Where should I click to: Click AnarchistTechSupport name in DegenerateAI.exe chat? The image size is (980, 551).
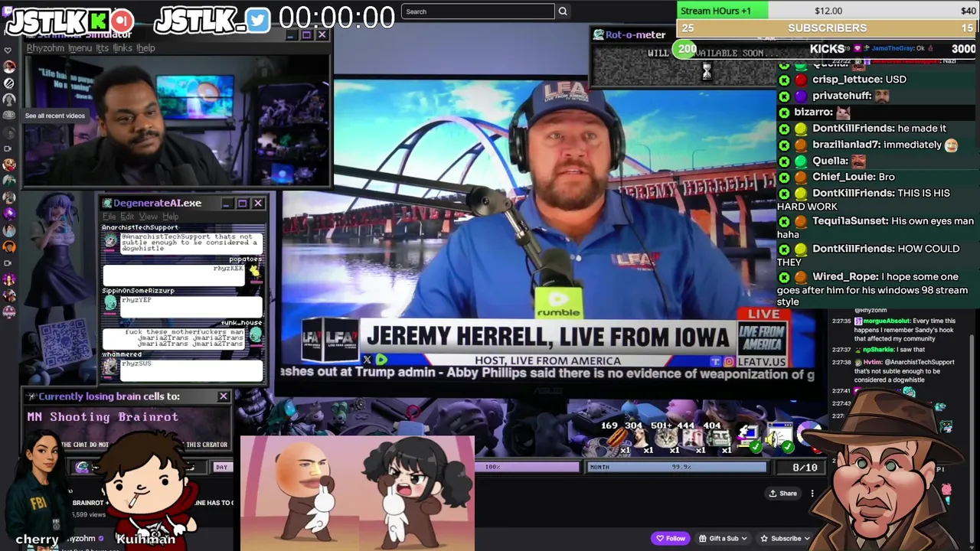[140, 227]
